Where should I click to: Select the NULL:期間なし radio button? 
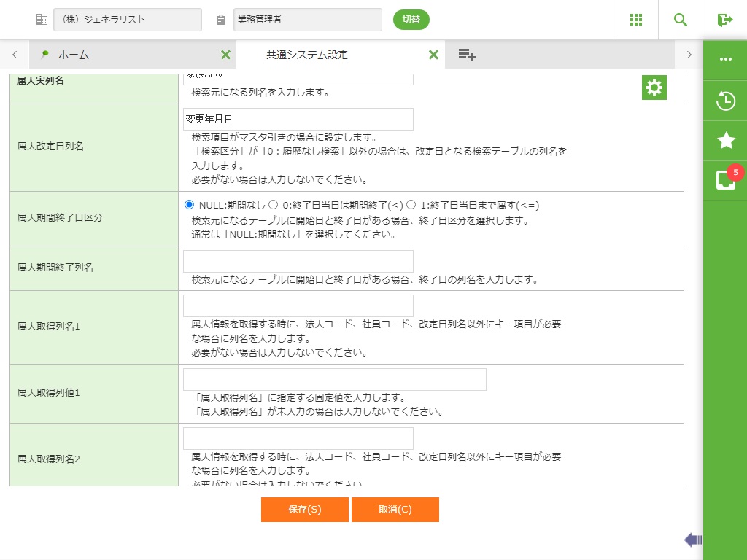point(190,205)
